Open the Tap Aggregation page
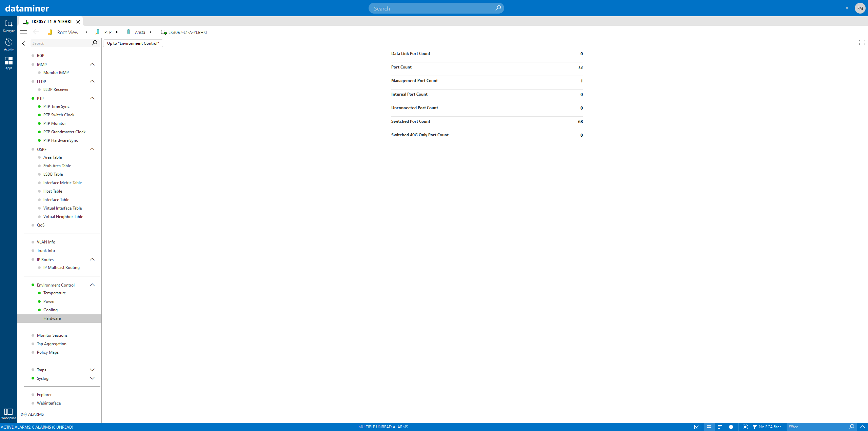868x431 pixels. point(52,344)
